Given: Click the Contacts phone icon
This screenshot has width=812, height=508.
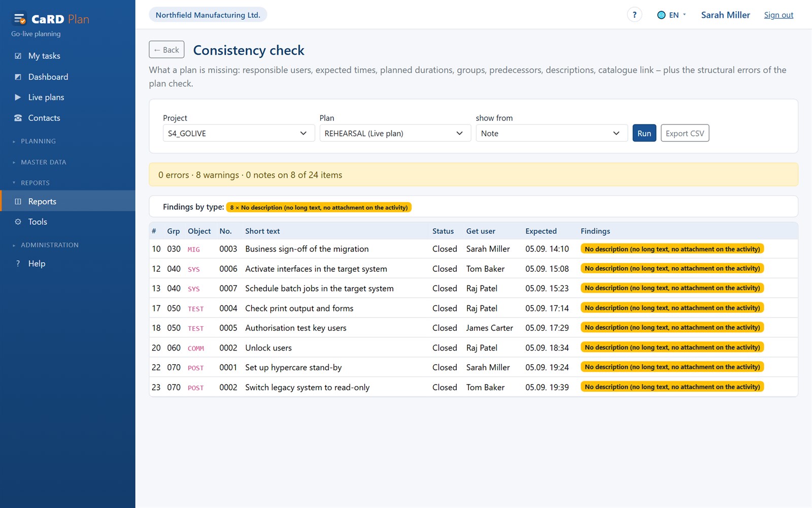Looking at the screenshot, I should point(18,118).
